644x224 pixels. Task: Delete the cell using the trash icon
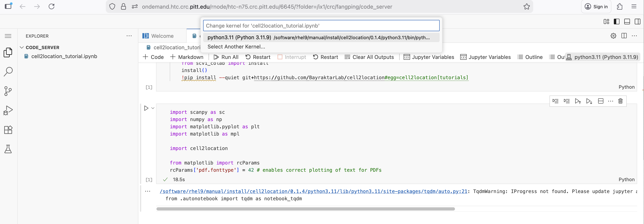coord(620,101)
